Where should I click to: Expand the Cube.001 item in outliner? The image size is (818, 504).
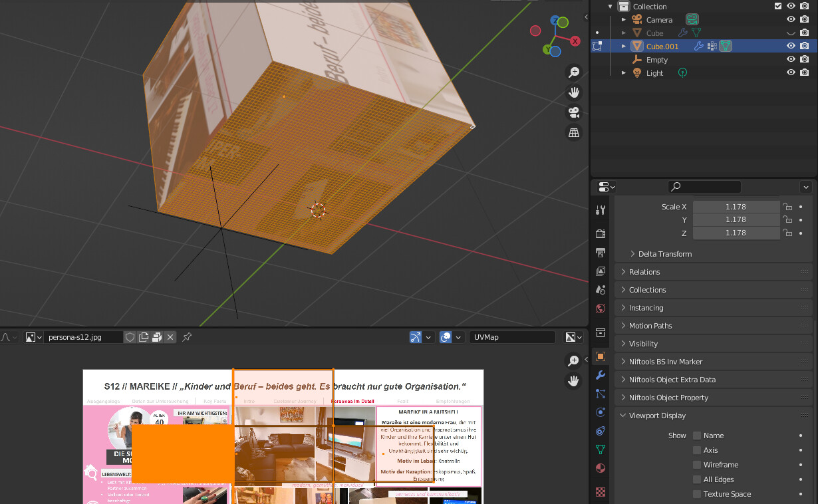[x=624, y=46]
